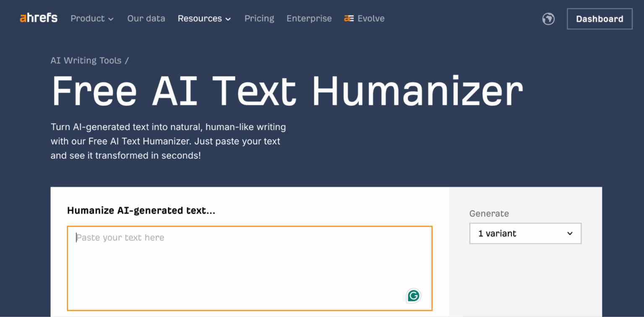The width and height of the screenshot is (644, 317).
Task: Click the orange æ Evolve icon
Action: 348,18
